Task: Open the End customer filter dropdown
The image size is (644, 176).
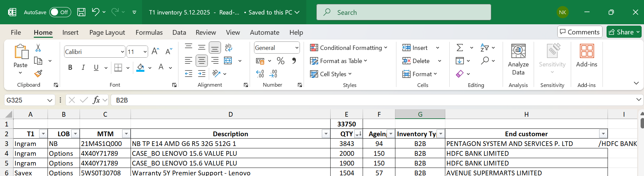Action: (x=603, y=134)
